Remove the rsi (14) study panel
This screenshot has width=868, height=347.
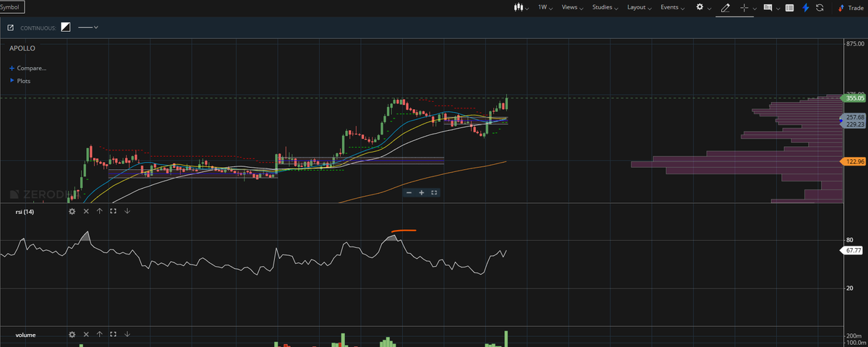coord(86,211)
